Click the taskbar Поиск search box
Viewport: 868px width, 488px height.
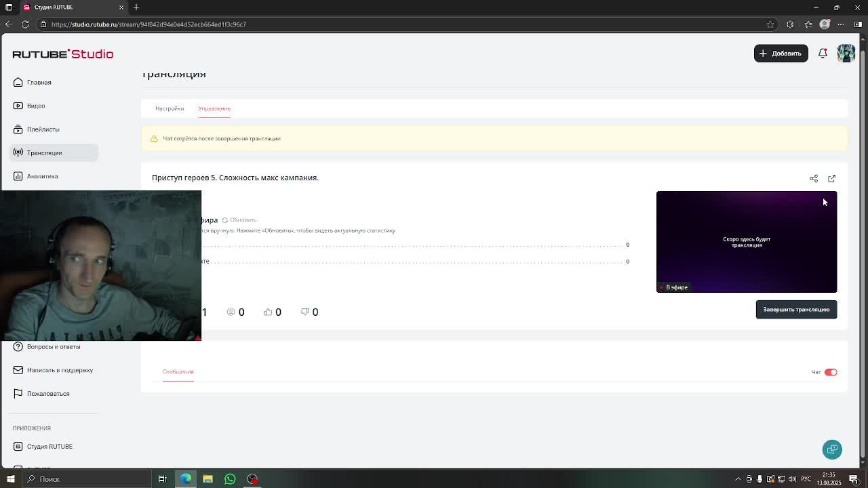tap(87, 479)
